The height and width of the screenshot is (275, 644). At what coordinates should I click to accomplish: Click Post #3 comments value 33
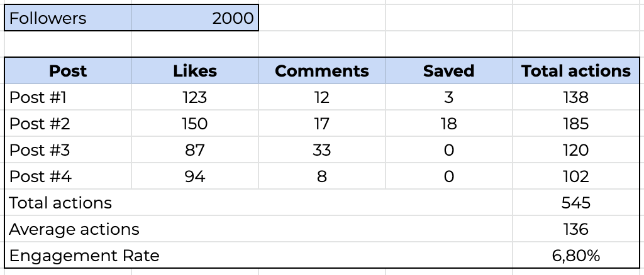(321, 150)
